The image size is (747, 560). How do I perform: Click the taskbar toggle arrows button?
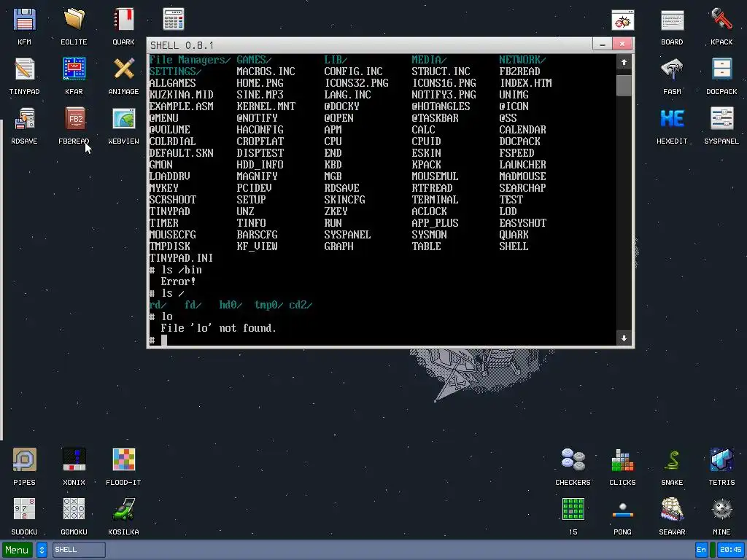42,550
